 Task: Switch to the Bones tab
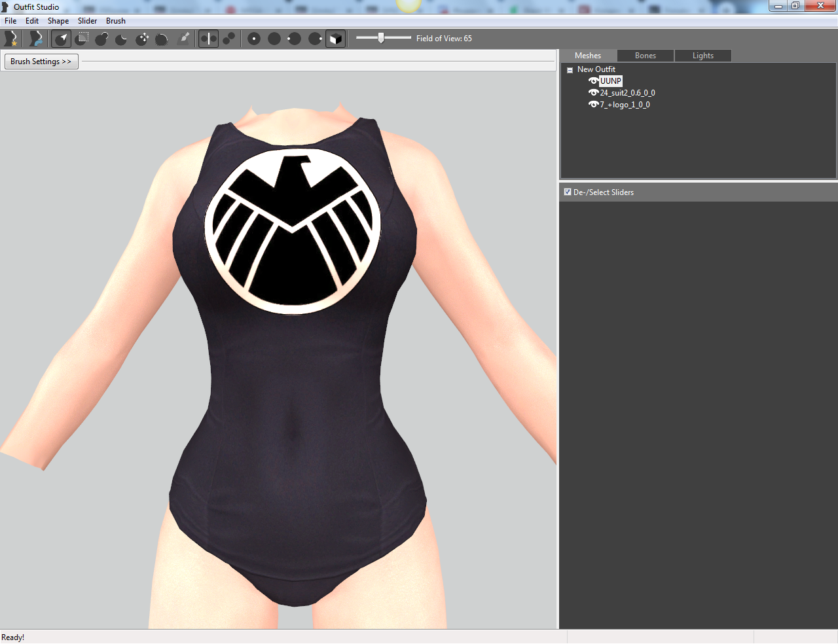(x=646, y=56)
